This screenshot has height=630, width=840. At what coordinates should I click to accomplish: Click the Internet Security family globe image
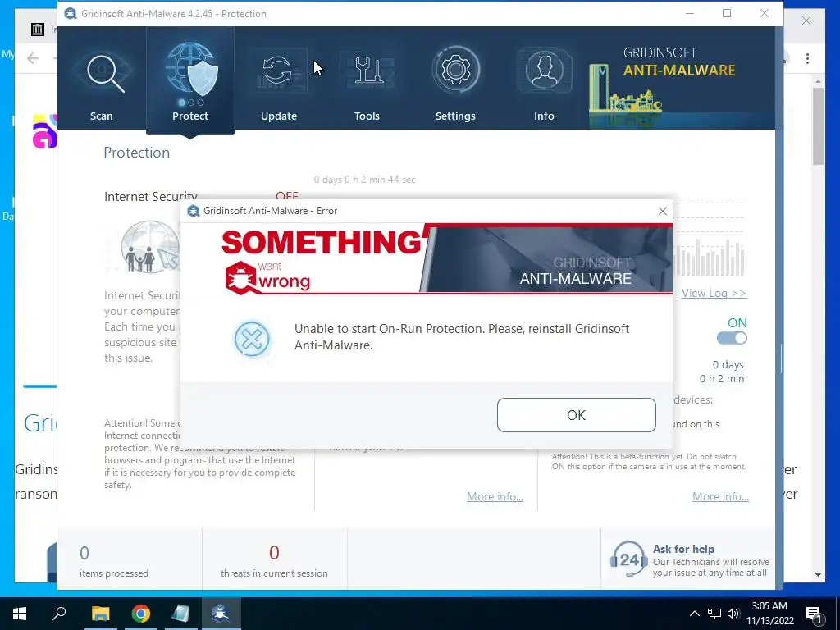pos(151,248)
